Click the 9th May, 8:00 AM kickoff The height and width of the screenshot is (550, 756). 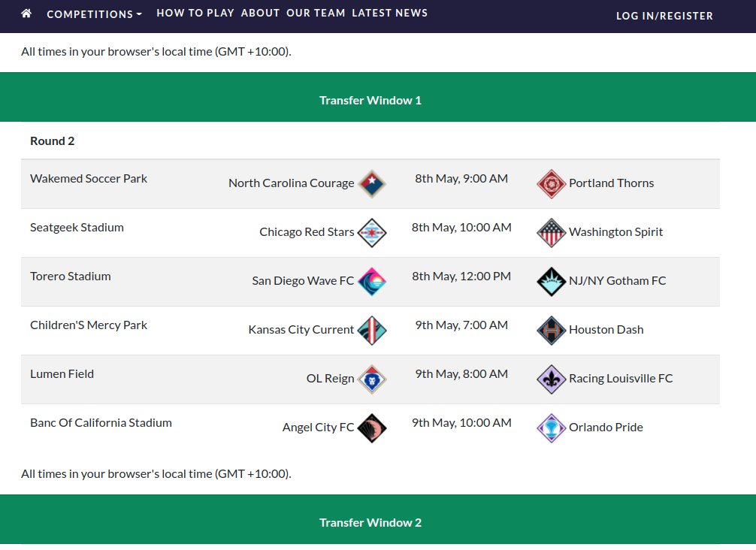point(461,373)
